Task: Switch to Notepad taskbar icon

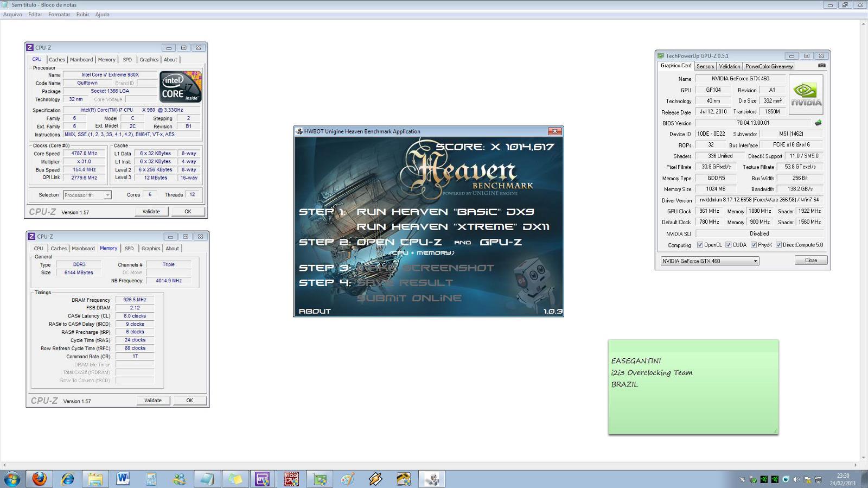Action: coord(207,479)
